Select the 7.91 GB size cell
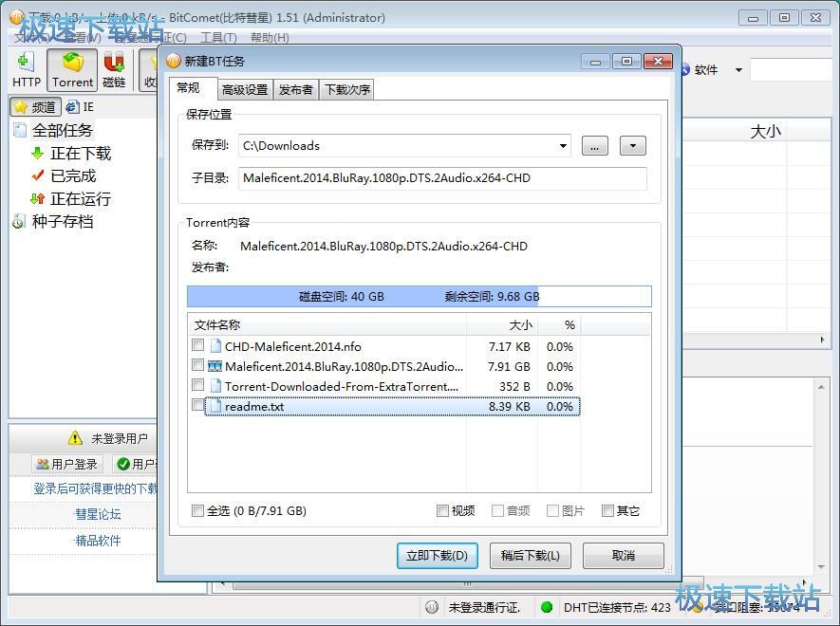Screen dimensions: 840x626 509,367
